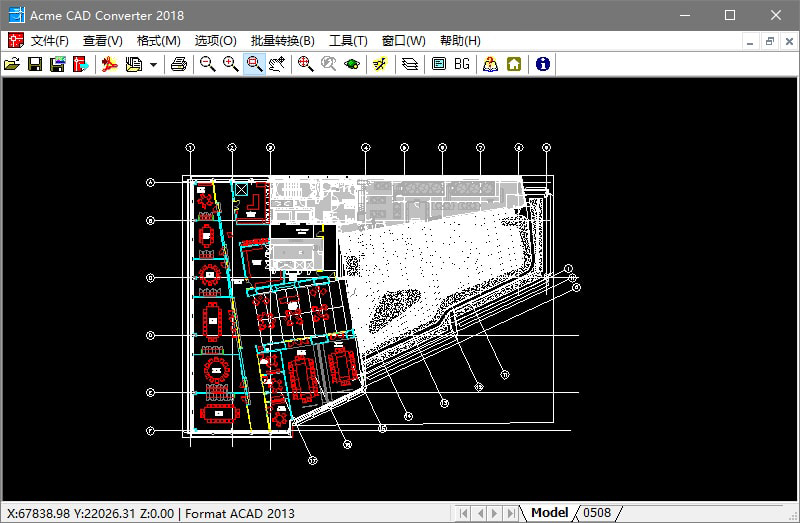The image size is (800, 523).
Task: Switch to the 0508 layout tab
Action: (x=597, y=513)
